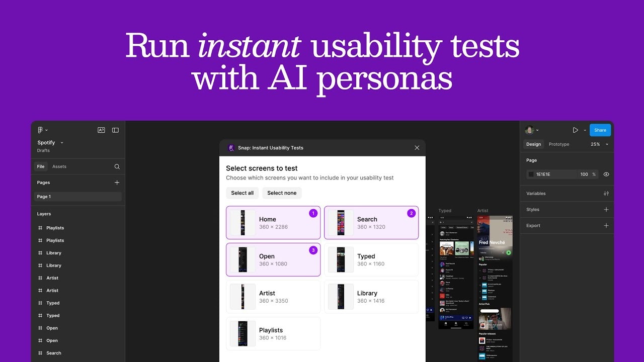
Task: Deselect the Search screen card
Action: pos(371,223)
